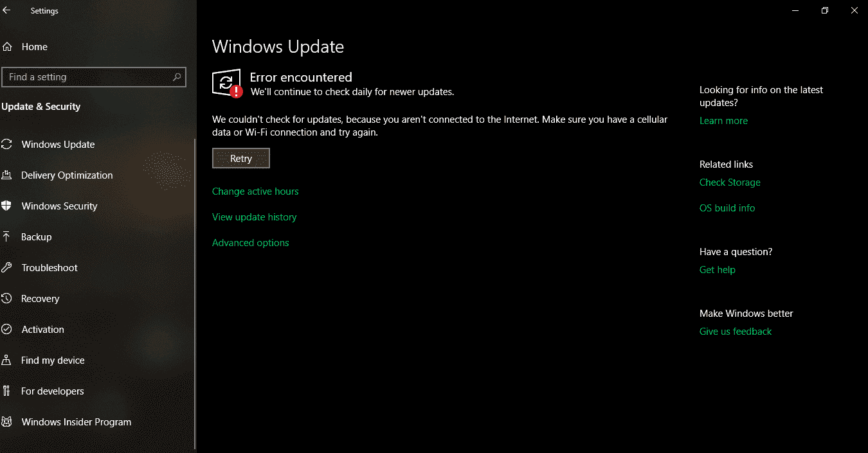Click the For developers tools icon

[x=7, y=391]
